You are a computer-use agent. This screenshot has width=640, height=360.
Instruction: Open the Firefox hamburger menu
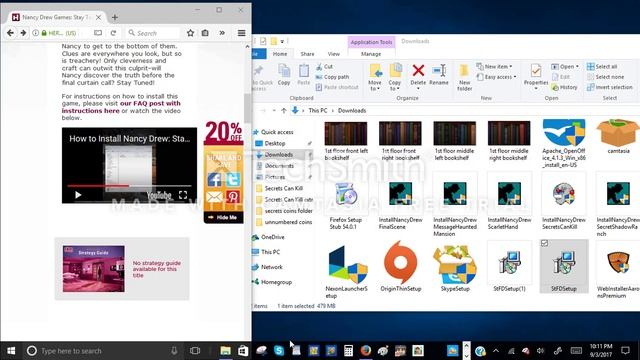pyautogui.click(x=242, y=33)
